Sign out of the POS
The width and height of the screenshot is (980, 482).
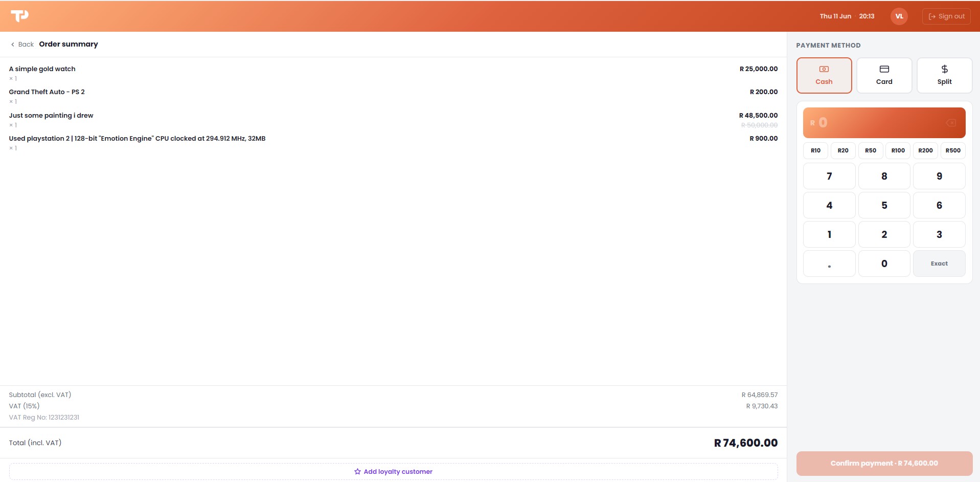(946, 16)
